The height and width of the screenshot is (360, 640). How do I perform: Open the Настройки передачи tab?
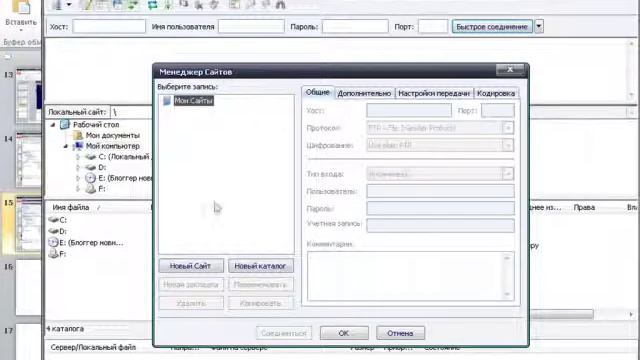[x=434, y=93]
